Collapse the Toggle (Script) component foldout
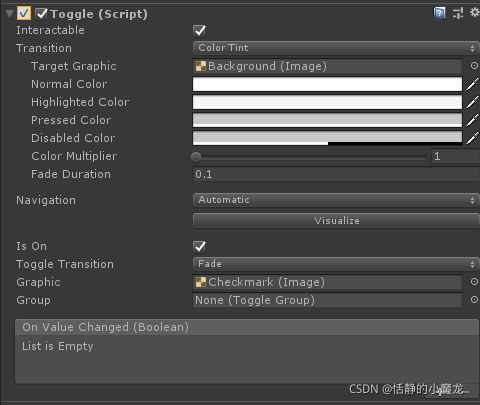Screen dimensions: 480x405 (x=9, y=14)
